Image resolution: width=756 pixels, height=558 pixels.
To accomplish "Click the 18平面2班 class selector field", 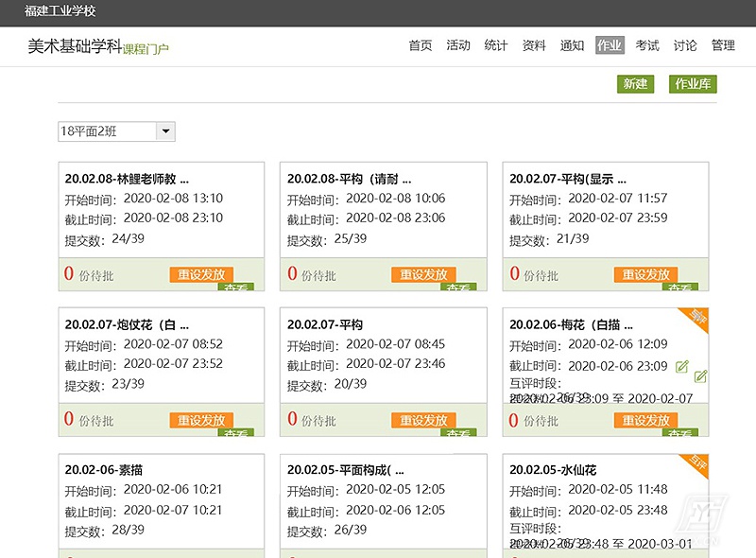I will point(107,132).
